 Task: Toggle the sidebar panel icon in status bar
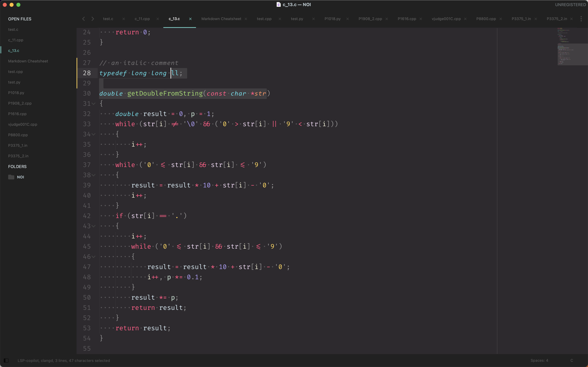(6, 360)
